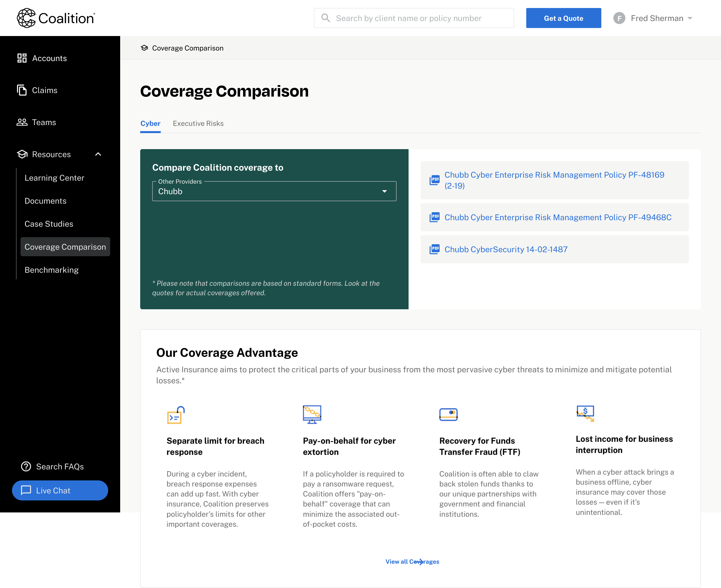This screenshot has height=588, width=721.
Task: Switch to the Cyber tab
Action: click(x=150, y=123)
